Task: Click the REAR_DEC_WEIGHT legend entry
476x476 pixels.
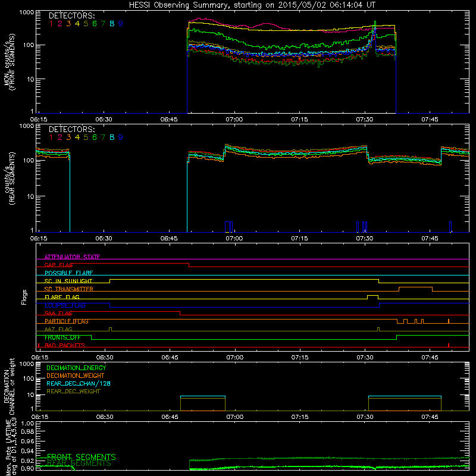Action: [73, 392]
